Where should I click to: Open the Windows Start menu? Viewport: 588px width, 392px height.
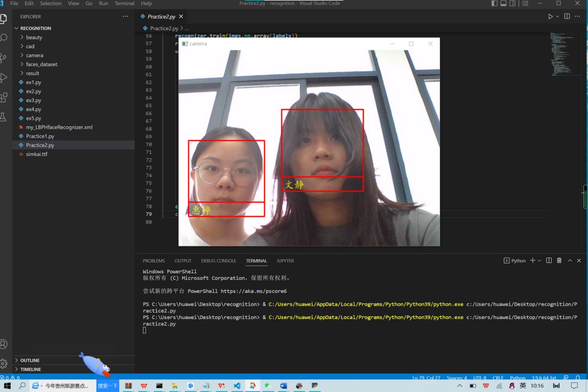click(x=7, y=386)
